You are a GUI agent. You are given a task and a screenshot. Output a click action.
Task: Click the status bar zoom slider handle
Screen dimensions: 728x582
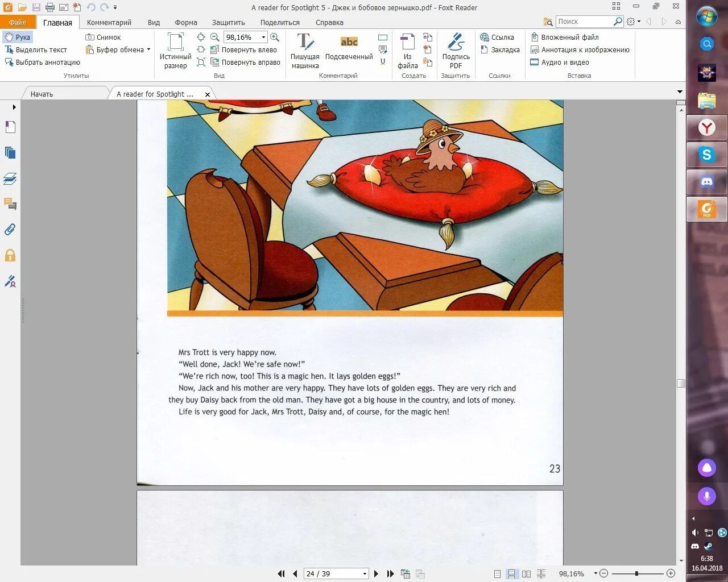coord(636,573)
